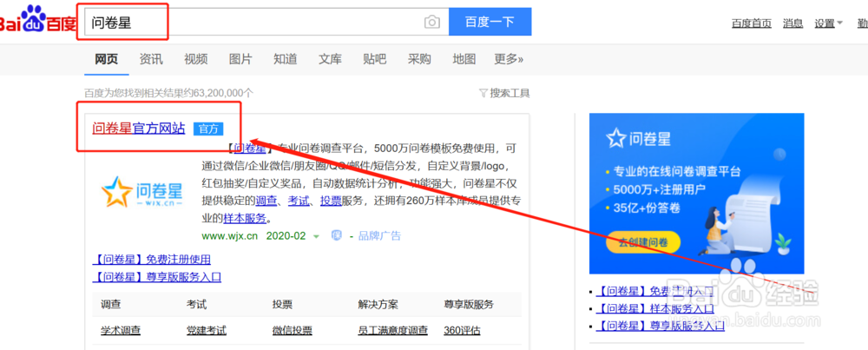The height and width of the screenshot is (350, 868).
Task: Expand dropdown arrow beside 2020-02
Action: (316, 236)
